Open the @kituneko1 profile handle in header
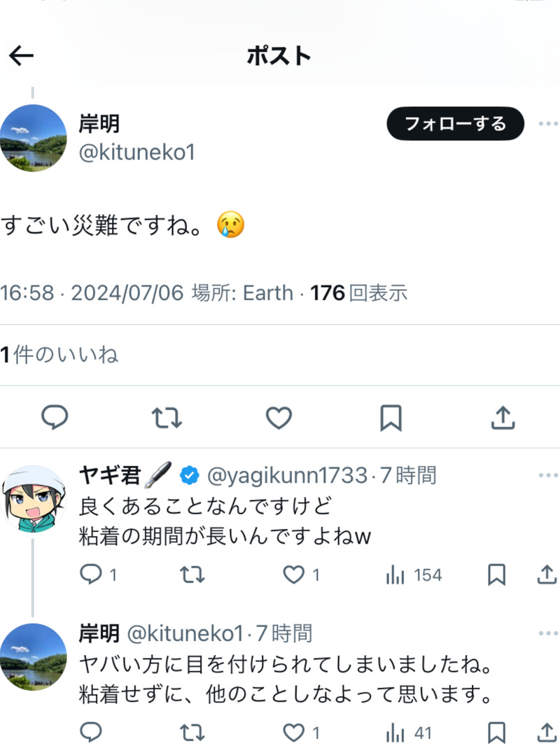Viewport: 560px width, 746px height. coord(136,153)
